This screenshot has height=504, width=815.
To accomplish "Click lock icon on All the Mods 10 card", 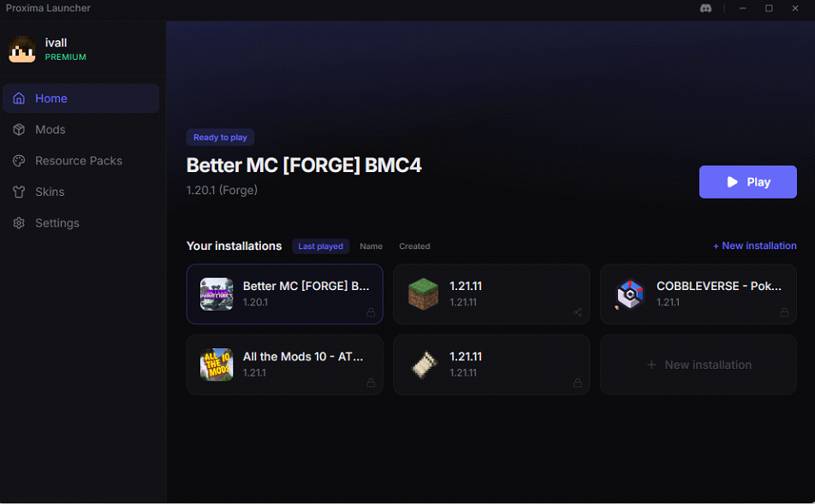I will pos(371,383).
